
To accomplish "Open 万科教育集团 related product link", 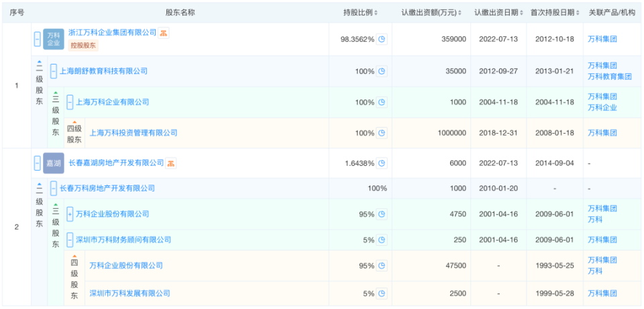I will [610, 77].
